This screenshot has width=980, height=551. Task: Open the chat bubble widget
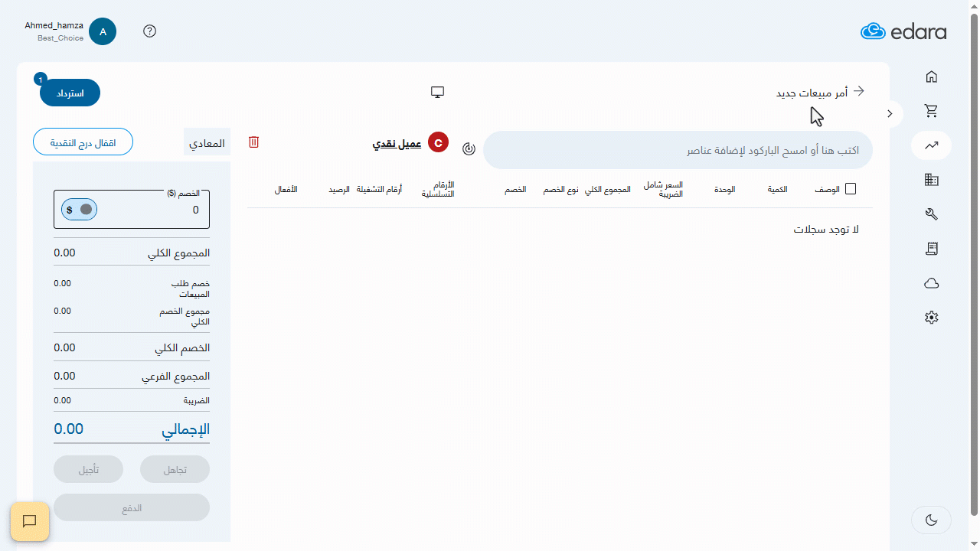(30, 521)
